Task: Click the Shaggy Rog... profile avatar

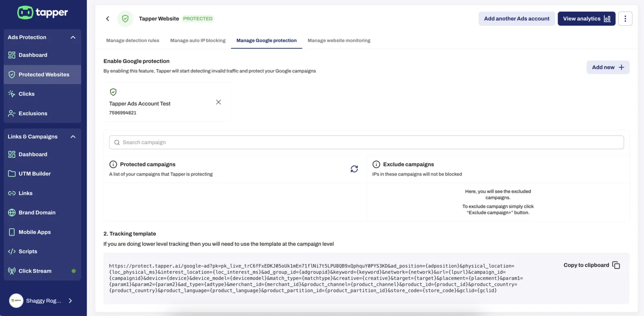Action: pyautogui.click(x=16, y=301)
